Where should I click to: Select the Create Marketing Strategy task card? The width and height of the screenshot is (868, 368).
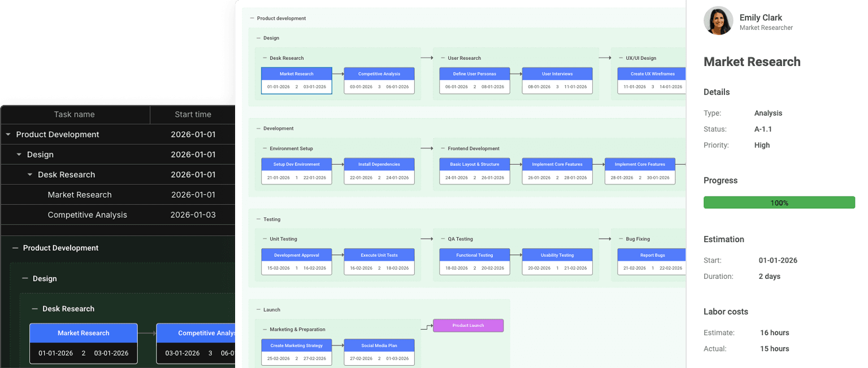pos(297,352)
